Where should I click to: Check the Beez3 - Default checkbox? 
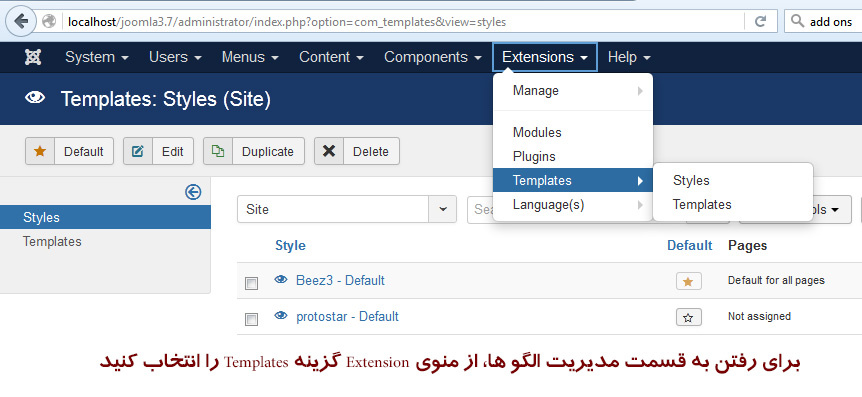(251, 284)
